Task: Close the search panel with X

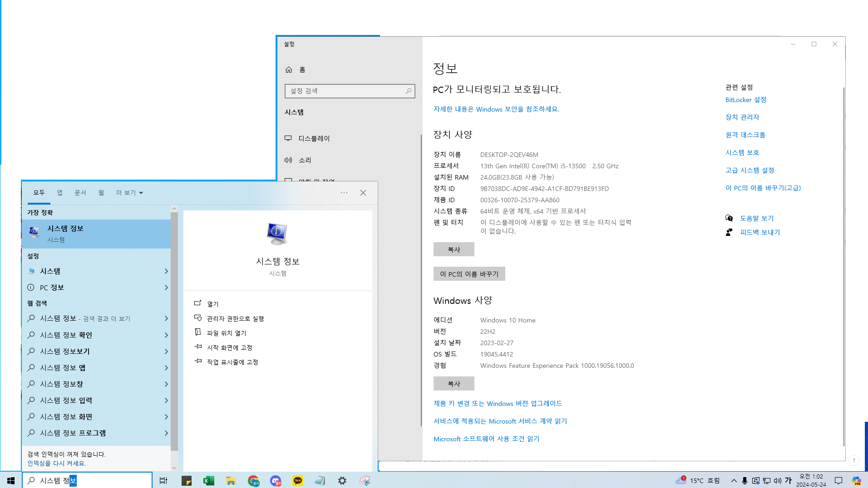Action: [363, 193]
